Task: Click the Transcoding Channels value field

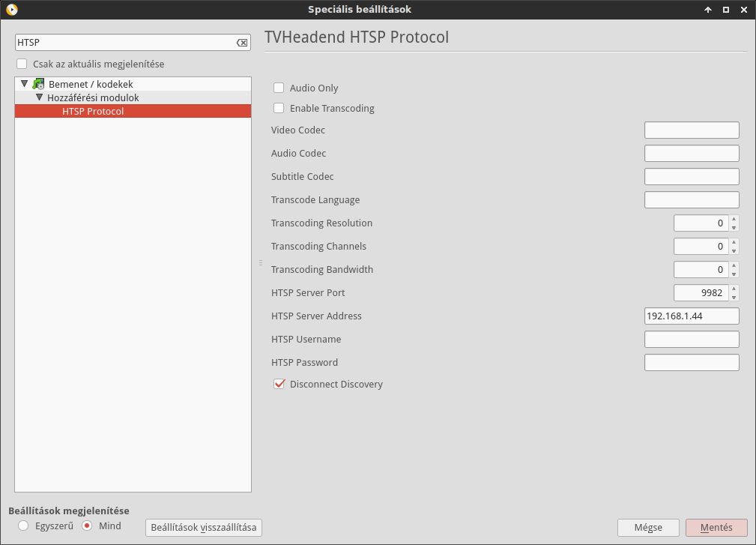Action: coord(701,246)
